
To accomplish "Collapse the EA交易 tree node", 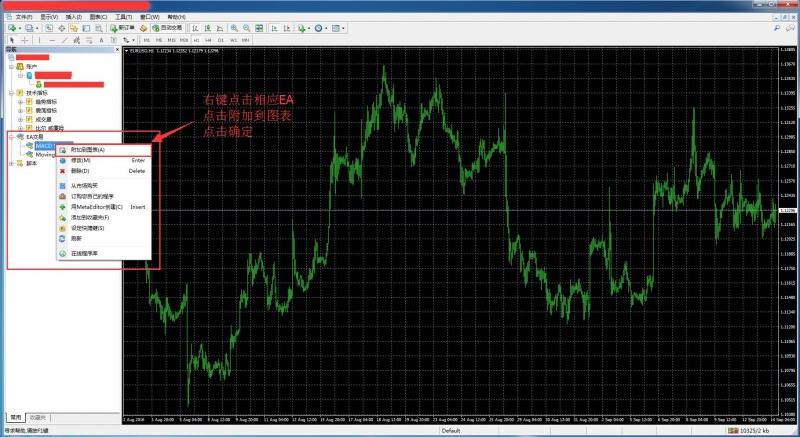I will click(11, 137).
